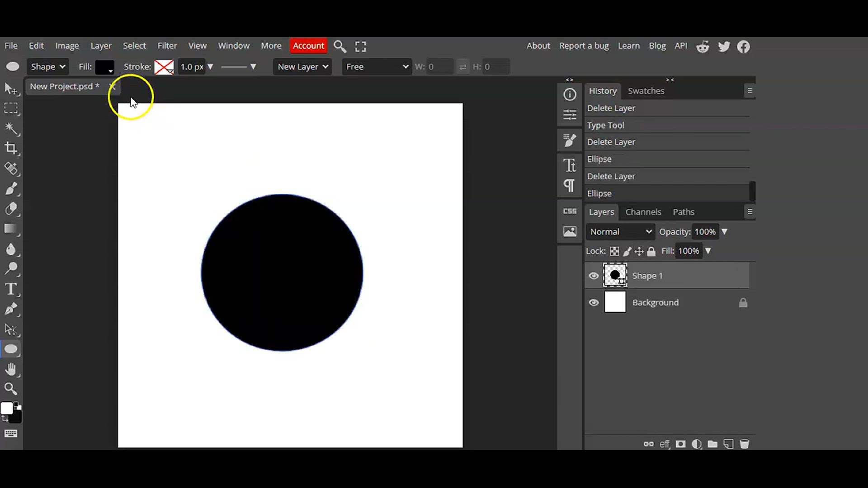The width and height of the screenshot is (868, 488).
Task: Switch to the Paths tab
Action: point(683,212)
